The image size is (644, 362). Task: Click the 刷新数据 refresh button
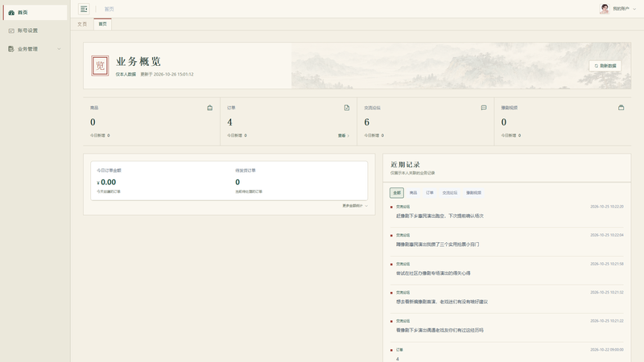pyautogui.click(x=605, y=66)
